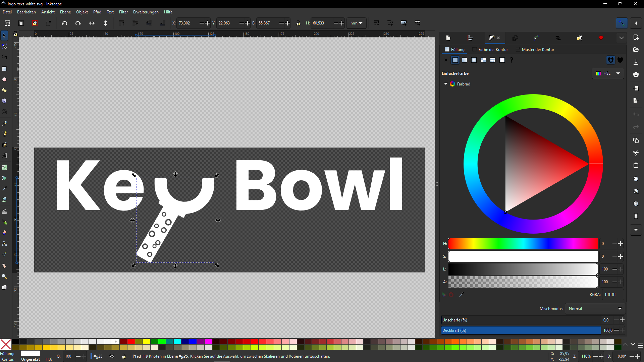This screenshot has width=644, height=362.
Task: Select the Rectangle tool
Action: 4,69
